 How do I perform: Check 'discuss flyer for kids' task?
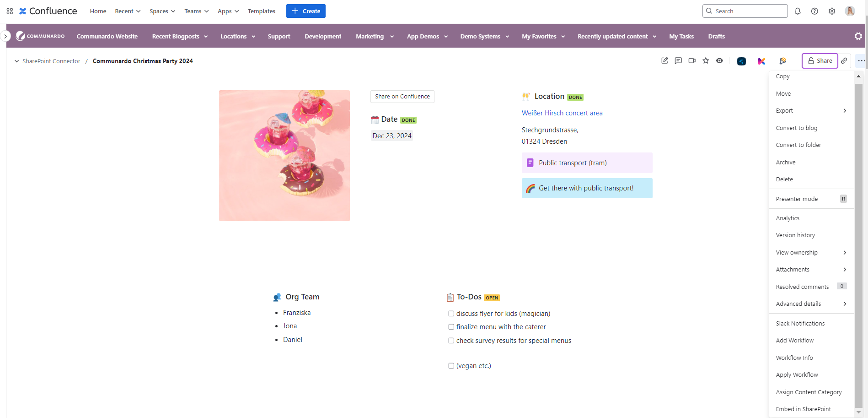pos(451,314)
